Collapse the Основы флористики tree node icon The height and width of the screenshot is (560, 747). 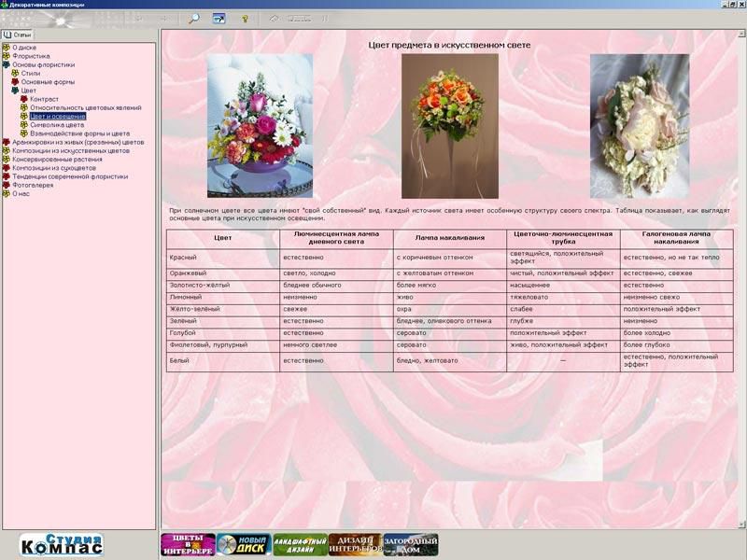7,65
